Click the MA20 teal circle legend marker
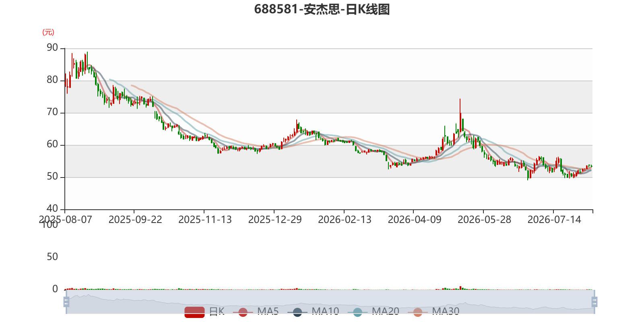The height and width of the screenshot is (322, 644). pos(357,312)
